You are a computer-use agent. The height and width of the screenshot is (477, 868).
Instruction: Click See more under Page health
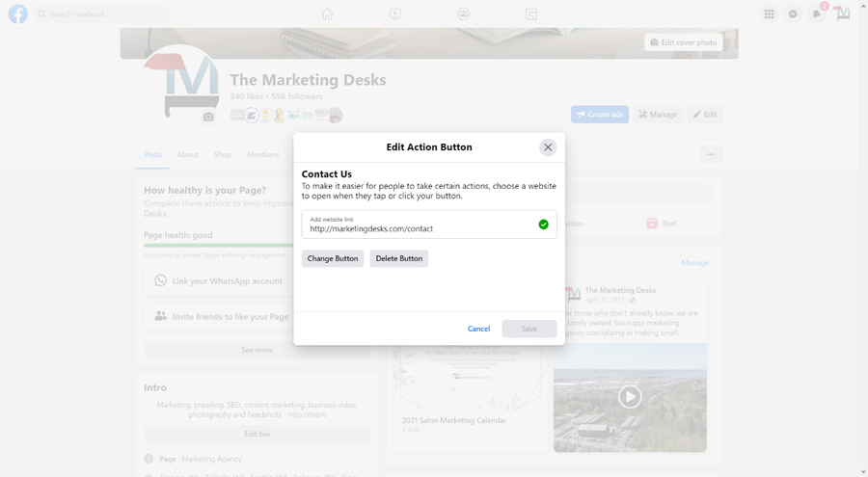point(257,350)
